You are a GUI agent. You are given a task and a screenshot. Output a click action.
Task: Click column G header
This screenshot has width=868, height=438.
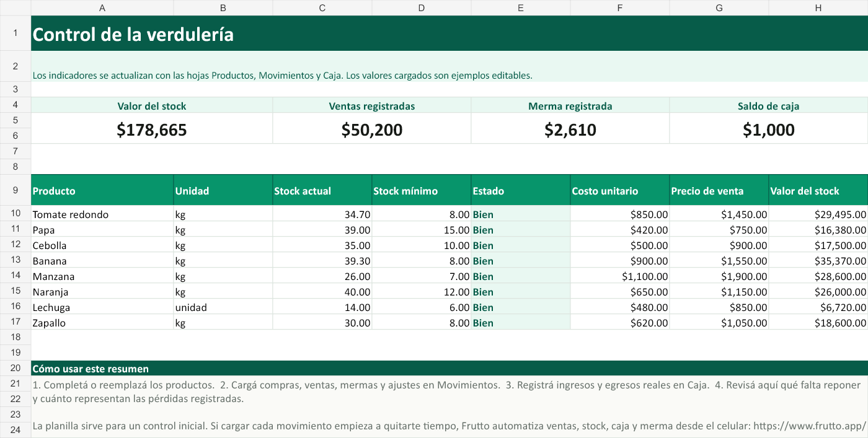[719, 8]
